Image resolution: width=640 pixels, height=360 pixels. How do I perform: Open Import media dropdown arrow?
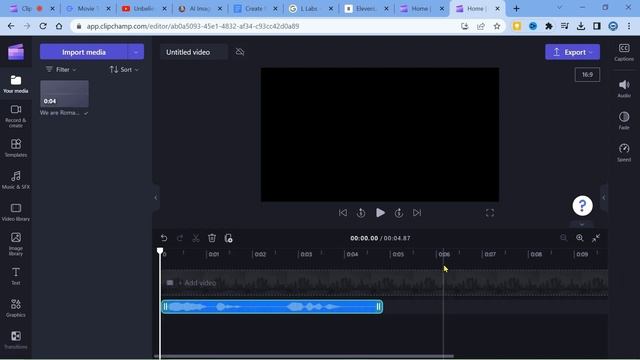[x=136, y=52]
